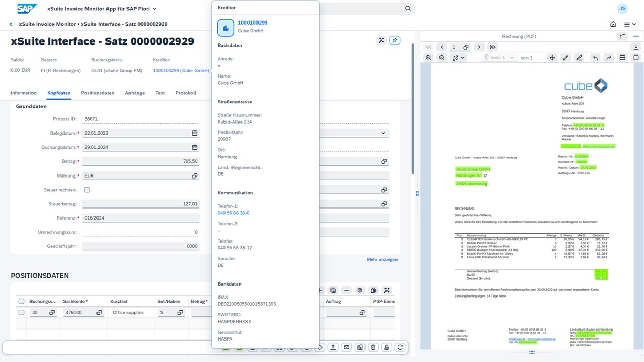Select the pencil annotation tool

pyautogui.click(x=565, y=58)
